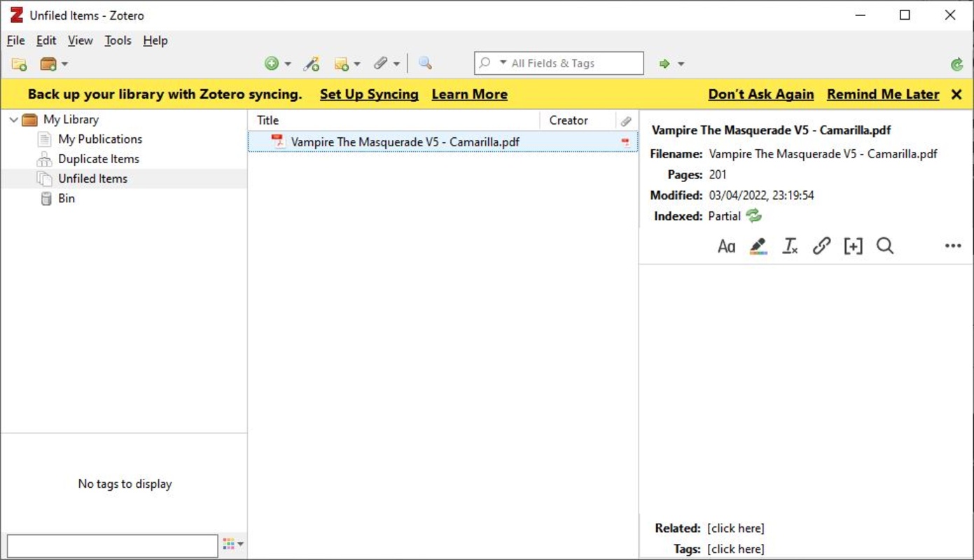The height and width of the screenshot is (560, 974).
Task: Dismiss the yellow sync banner
Action: point(956,94)
